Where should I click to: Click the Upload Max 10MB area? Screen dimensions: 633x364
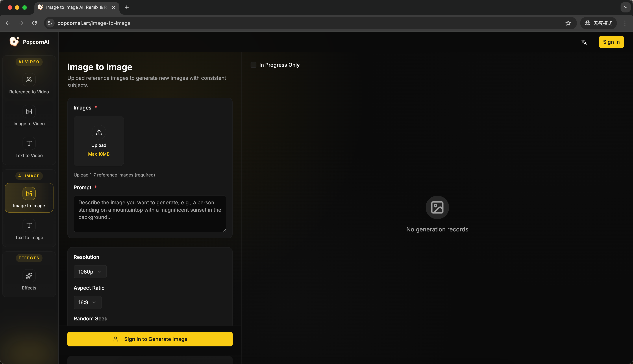click(99, 141)
